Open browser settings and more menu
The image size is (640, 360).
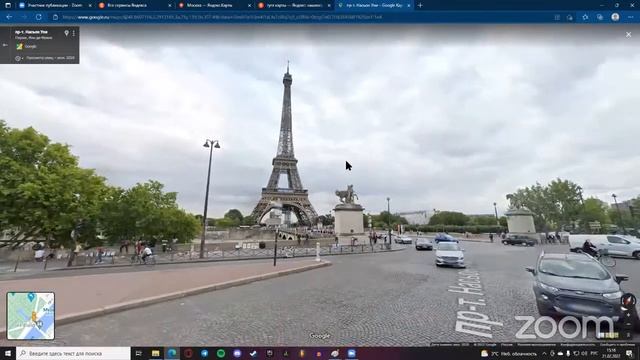coord(631,17)
